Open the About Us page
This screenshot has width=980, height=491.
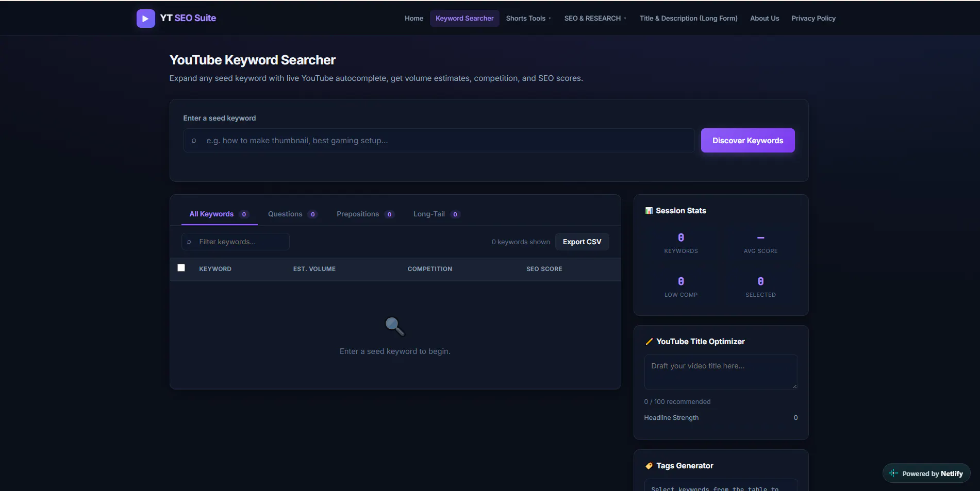point(765,18)
